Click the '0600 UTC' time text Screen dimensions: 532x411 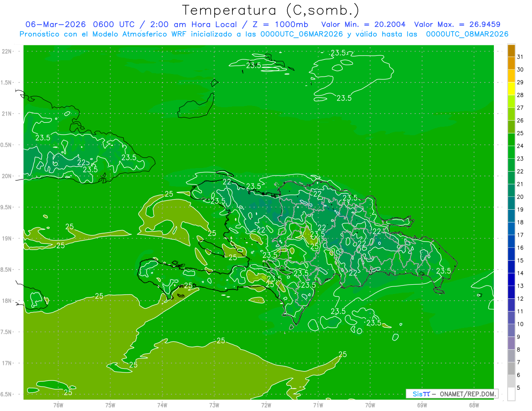point(113,24)
